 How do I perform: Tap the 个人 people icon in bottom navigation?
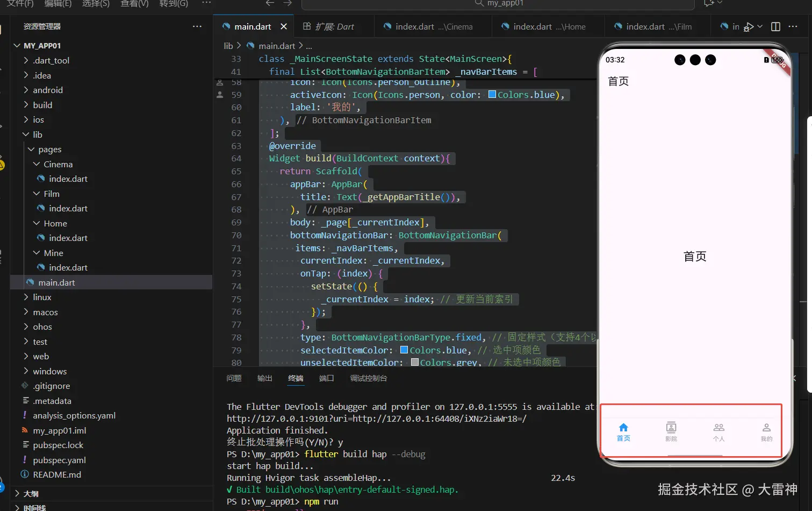718,428
